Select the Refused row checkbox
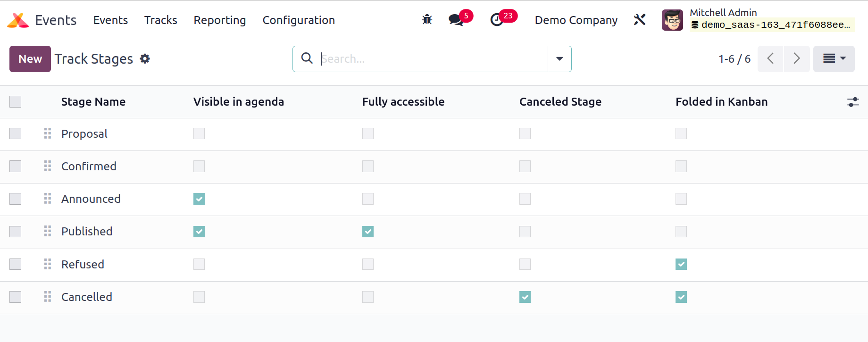The width and height of the screenshot is (868, 342). coord(16,264)
